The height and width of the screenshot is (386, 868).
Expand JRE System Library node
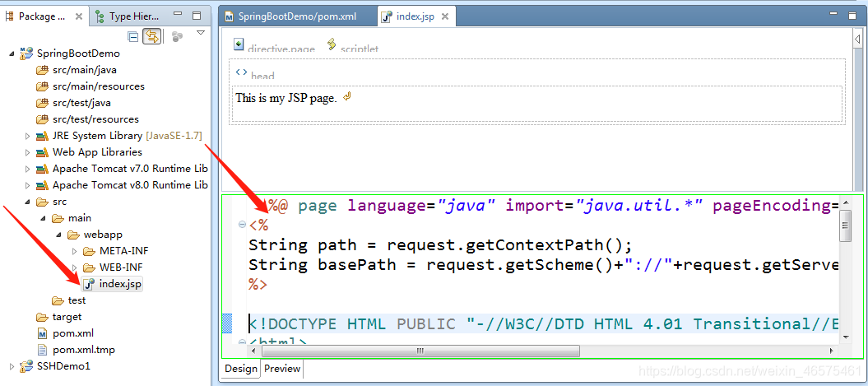(28, 136)
